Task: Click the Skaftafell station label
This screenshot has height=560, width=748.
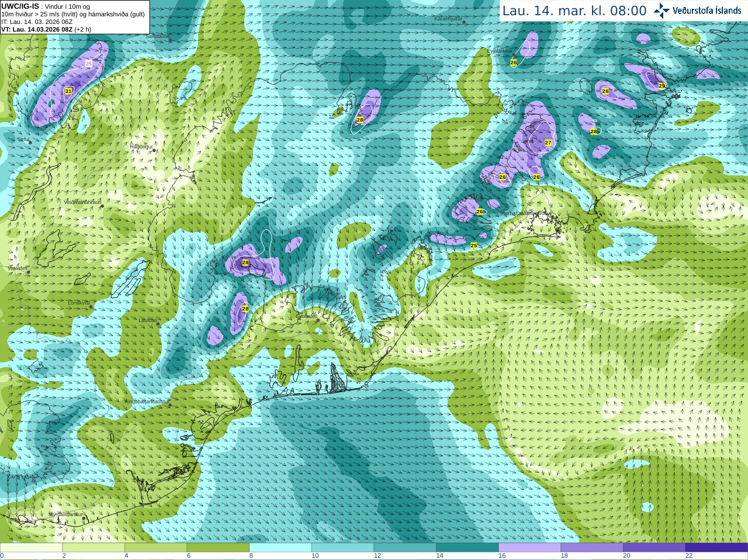Action: (306, 316)
